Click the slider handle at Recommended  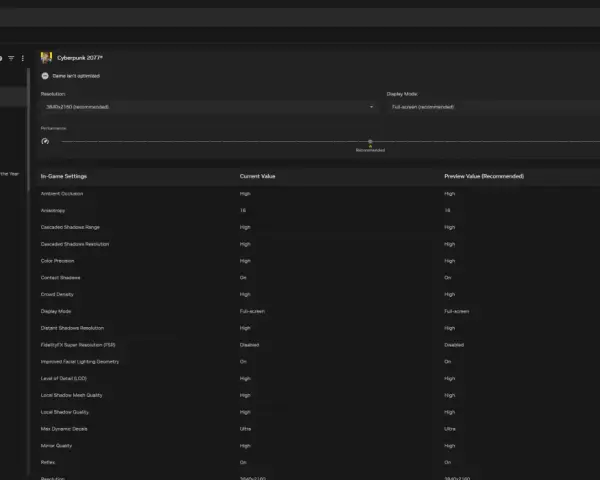[370, 141]
